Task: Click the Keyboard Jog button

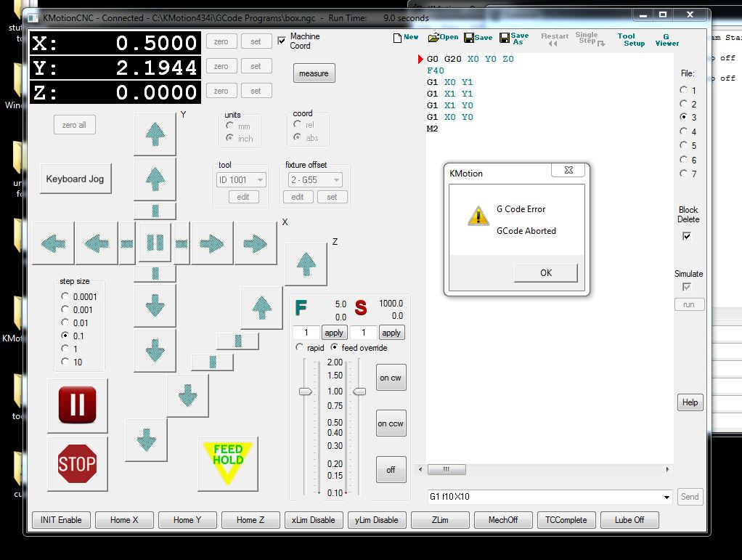Action: [x=76, y=179]
